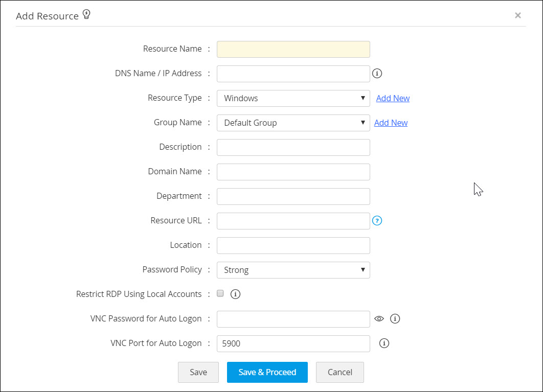The width and height of the screenshot is (543, 392).
Task: Click info icon beside Restrict RDP checkbox
Action: coord(236,294)
